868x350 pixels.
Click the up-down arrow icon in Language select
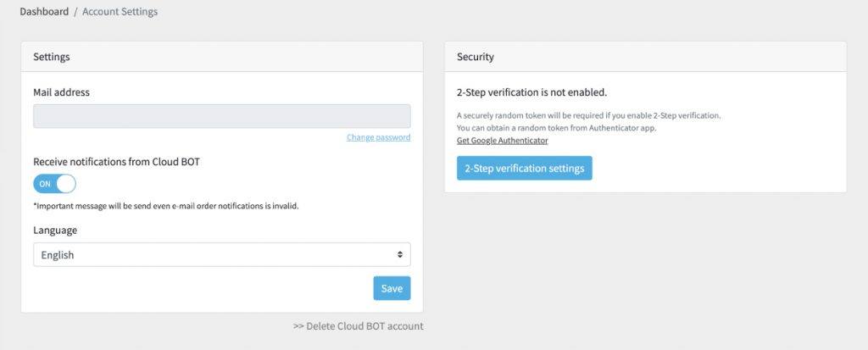[400, 255]
